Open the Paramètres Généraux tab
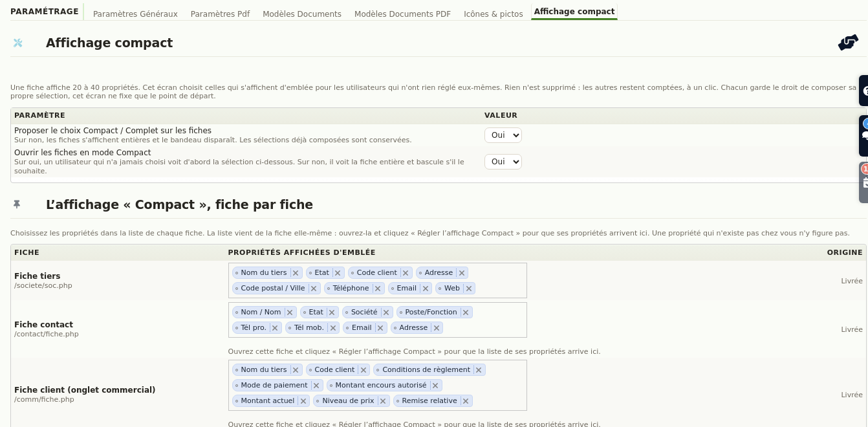The width and height of the screenshot is (868, 427). click(135, 14)
